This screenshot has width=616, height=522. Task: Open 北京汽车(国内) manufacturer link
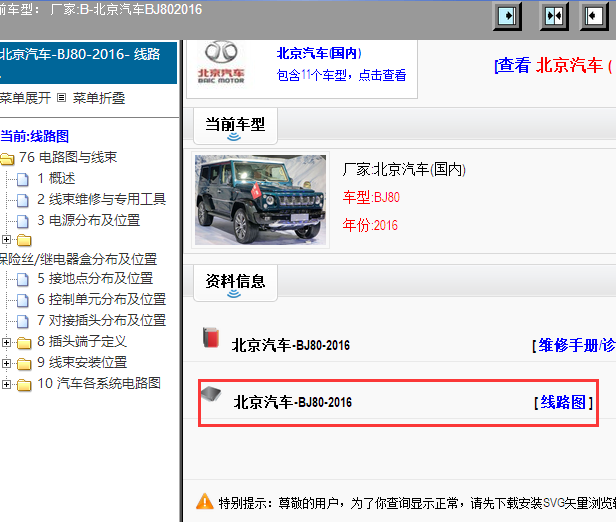(x=319, y=53)
